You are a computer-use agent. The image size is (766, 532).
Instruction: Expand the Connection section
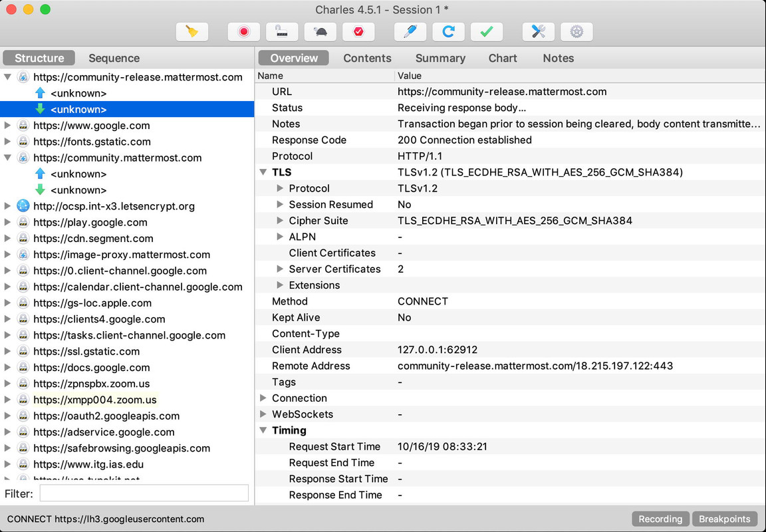tap(263, 398)
